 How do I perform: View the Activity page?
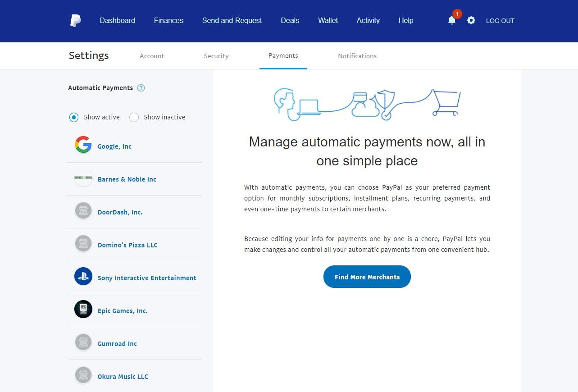368,20
